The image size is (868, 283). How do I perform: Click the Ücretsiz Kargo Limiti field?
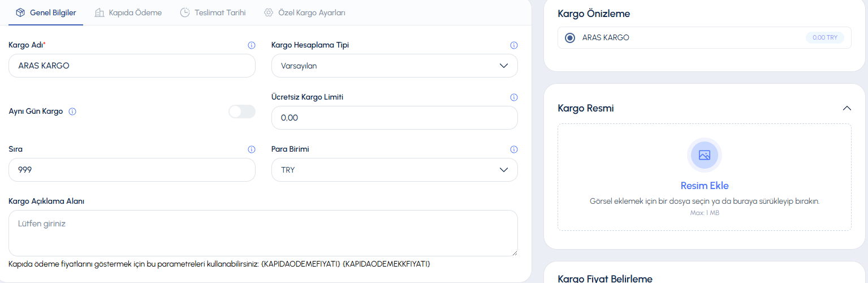(x=395, y=118)
